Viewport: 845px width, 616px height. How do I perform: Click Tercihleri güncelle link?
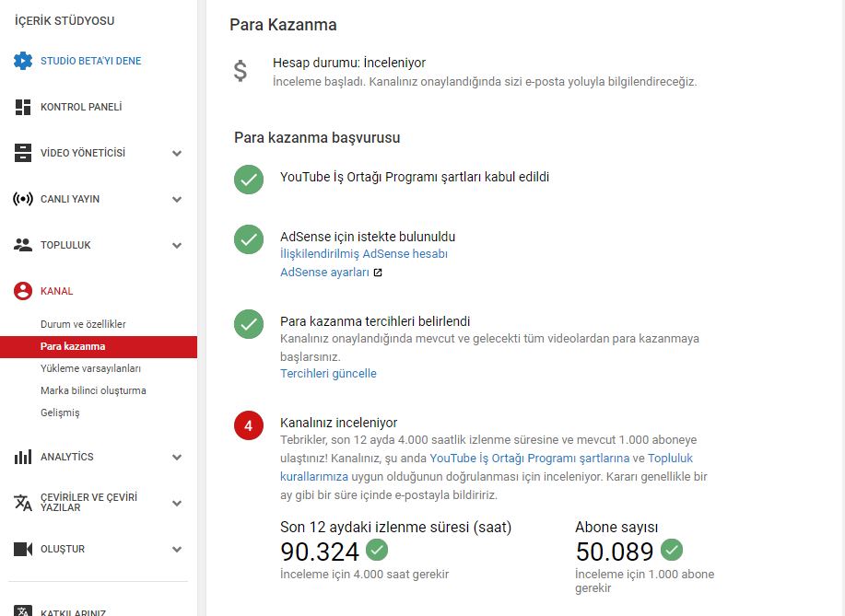click(x=328, y=374)
